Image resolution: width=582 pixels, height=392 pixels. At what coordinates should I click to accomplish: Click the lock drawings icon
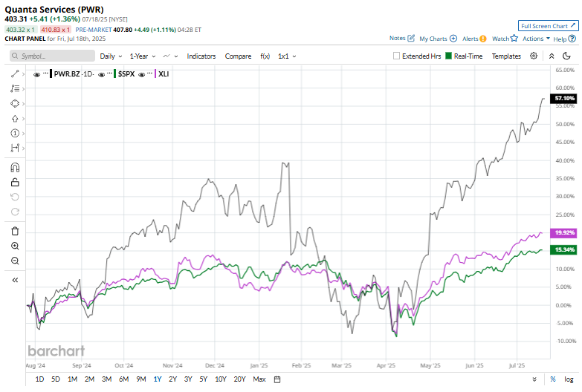(x=15, y=182)
